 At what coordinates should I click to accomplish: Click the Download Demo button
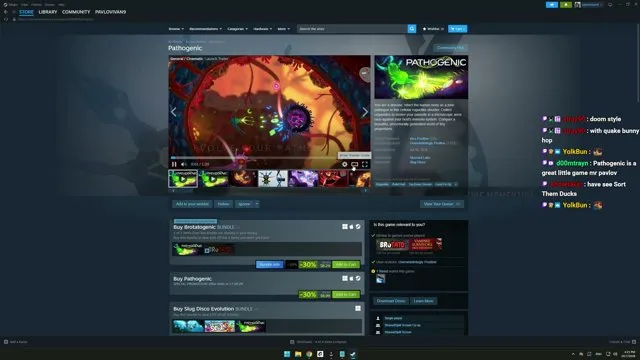point(391,301)
